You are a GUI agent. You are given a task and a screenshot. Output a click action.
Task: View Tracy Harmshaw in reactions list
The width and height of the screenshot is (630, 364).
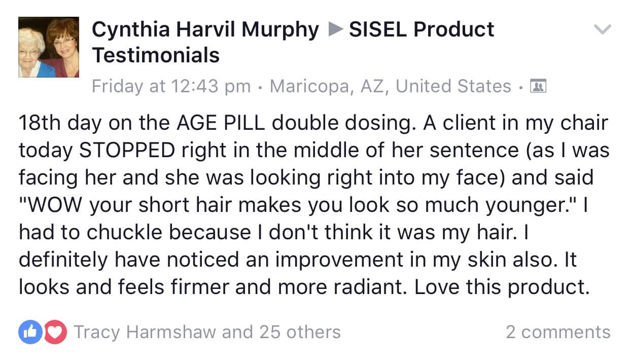[145, 332]
